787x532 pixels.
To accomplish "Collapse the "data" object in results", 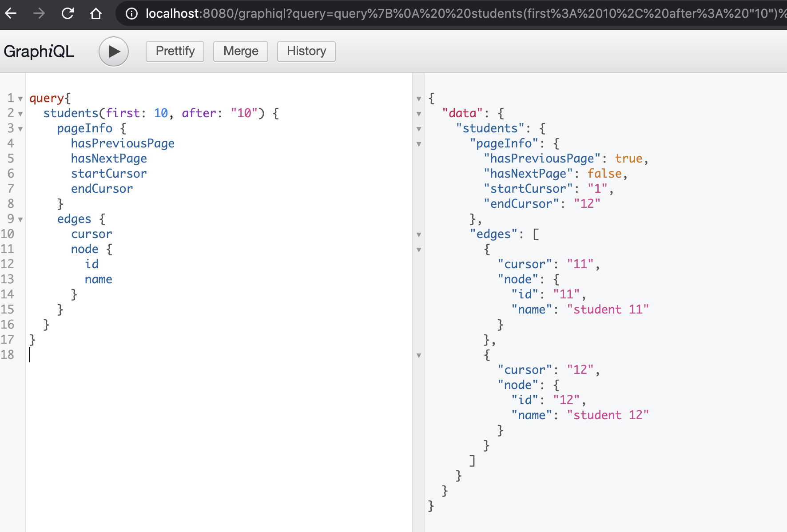I will point(419,114).
